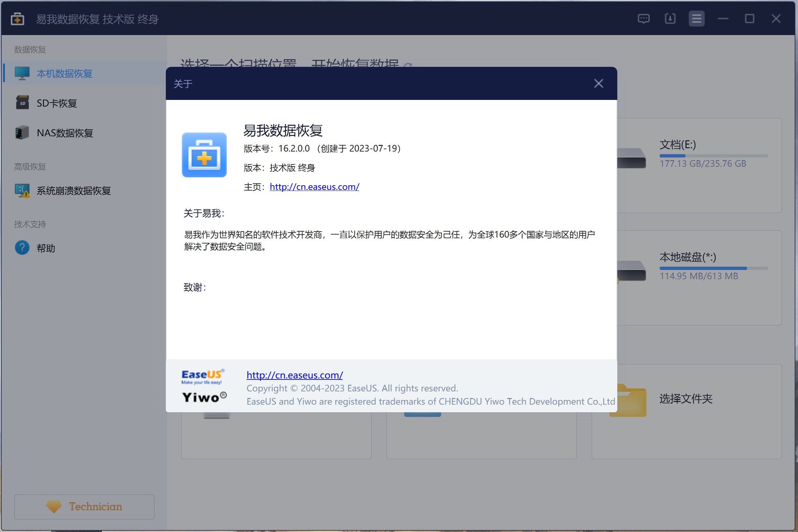Click the blue question mark help icon
Viewport: 798px width, 532px height.
tap(22, 248)
